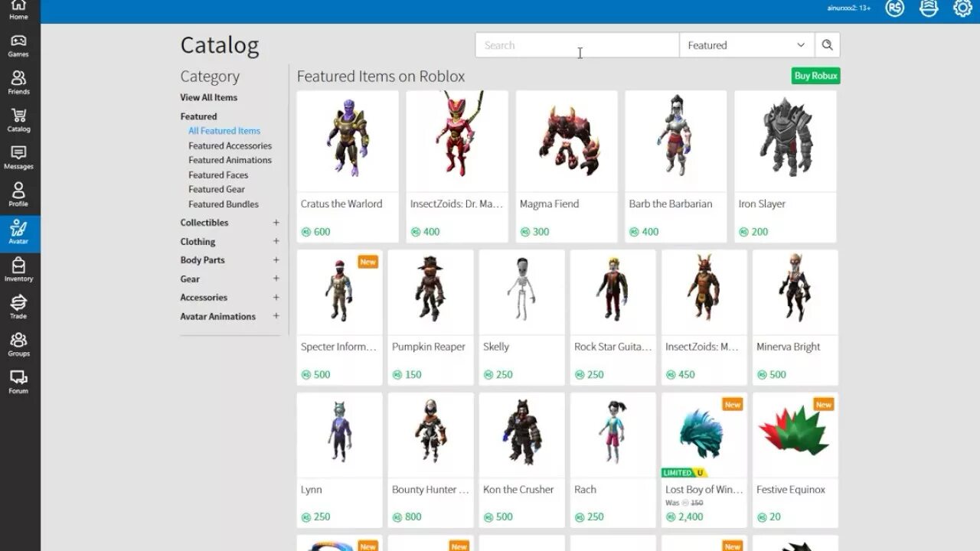980x551 pixels.
Task: Open the View All Items link
Action: (x=208, y=97)
